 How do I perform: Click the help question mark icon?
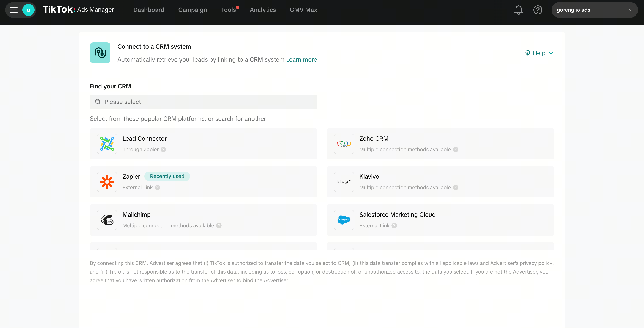[538, 10]
